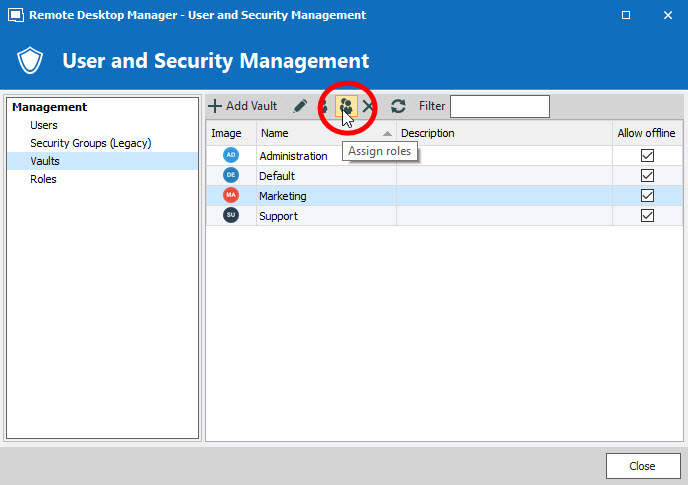Viewport: 688px width, 485px height.
Task: Click the Name column sort arrow
Action: 387,134
